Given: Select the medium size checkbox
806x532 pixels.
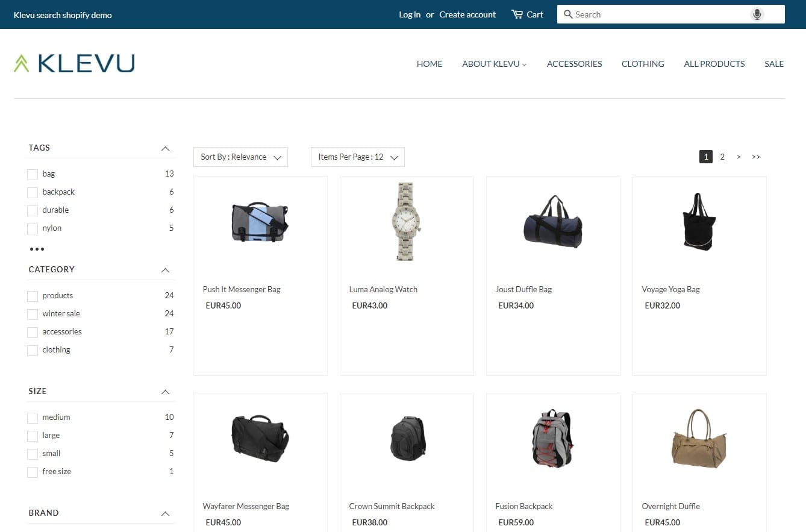Looking at the screenshot, I should [33, 418].
